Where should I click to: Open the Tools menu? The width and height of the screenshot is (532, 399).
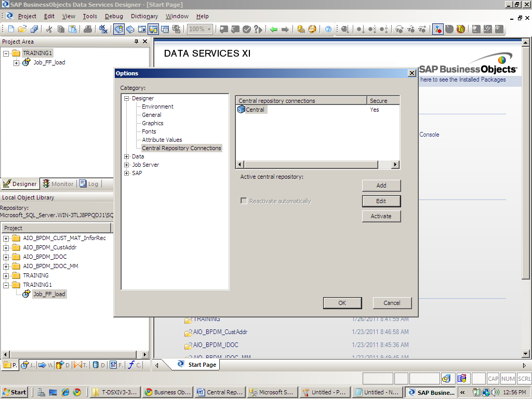coord(90,16)
